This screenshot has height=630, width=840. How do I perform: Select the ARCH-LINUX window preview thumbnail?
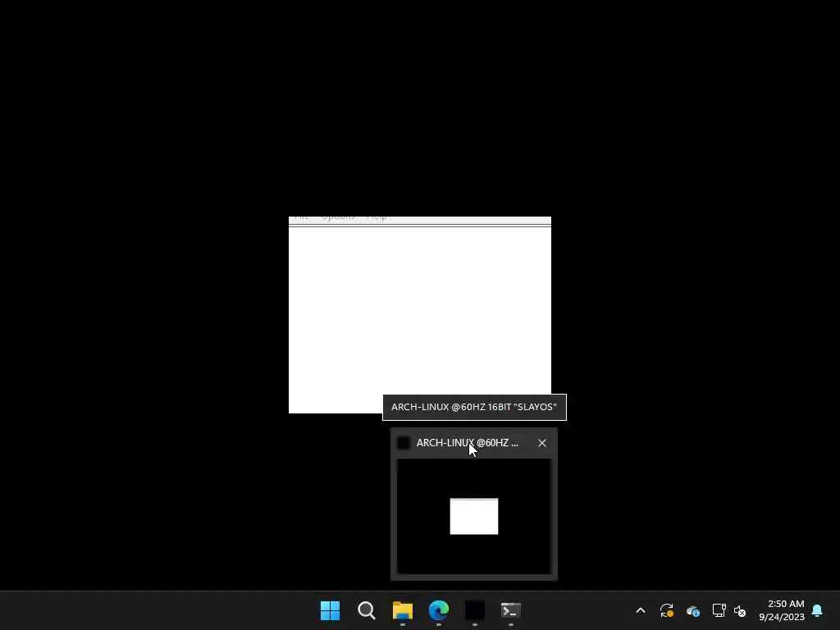tap(473, 517)
